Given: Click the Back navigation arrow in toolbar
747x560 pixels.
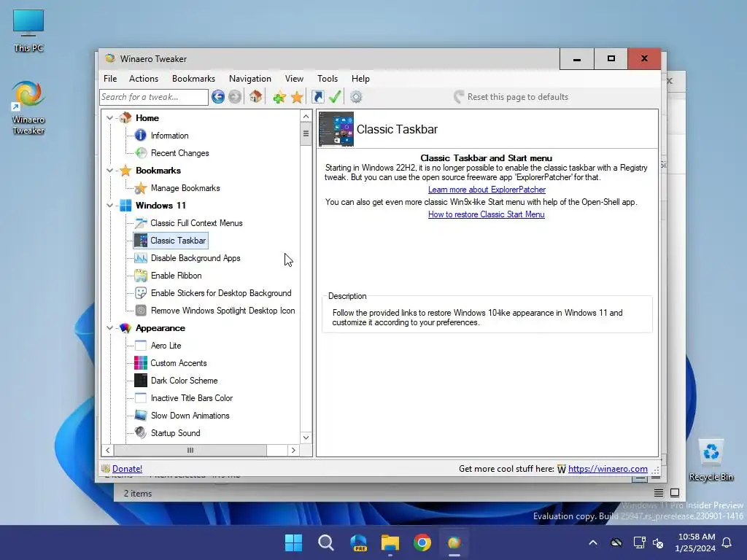Looking at the screenshot, I should click(x=218, y=97).
